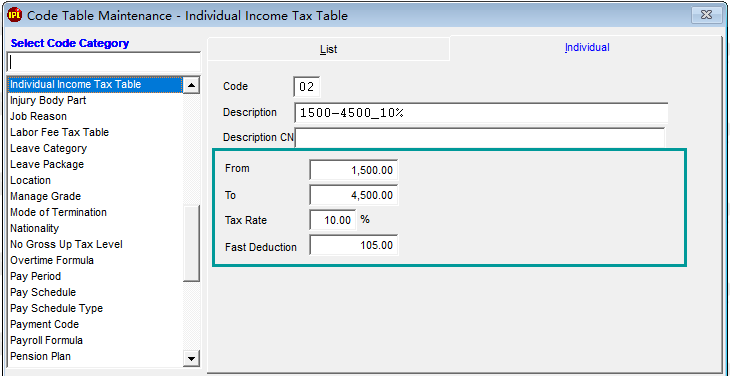Screen dimensions: 730x376
Task: Choose Job Reason from the category list
Action: 95,116
